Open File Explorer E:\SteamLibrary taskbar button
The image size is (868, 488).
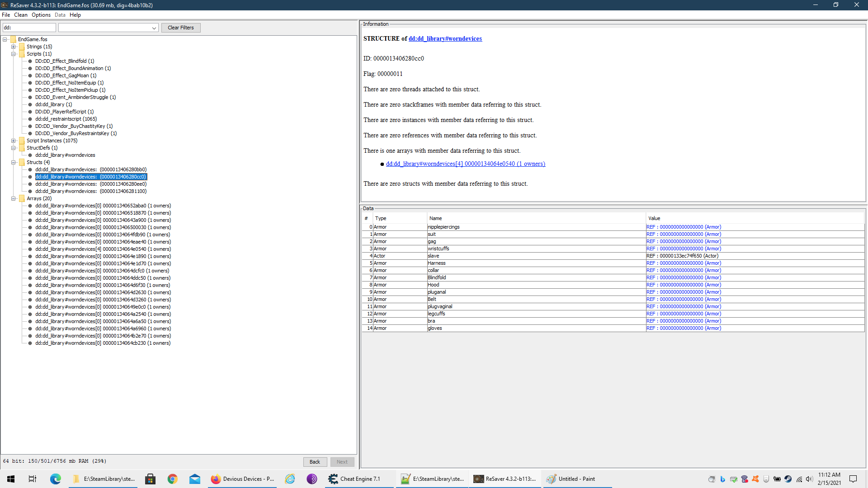[x=104, y=479]
